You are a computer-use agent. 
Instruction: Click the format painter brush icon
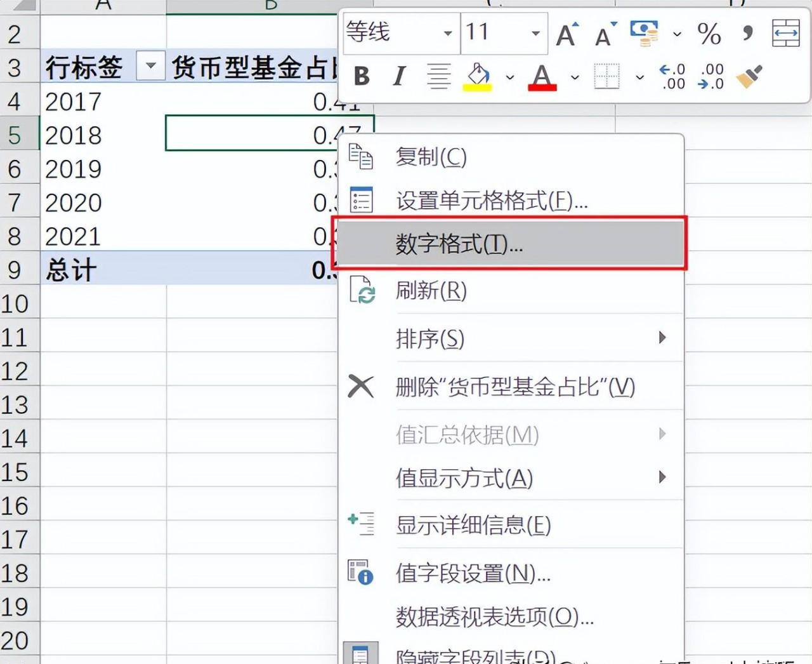coord(749,76)
